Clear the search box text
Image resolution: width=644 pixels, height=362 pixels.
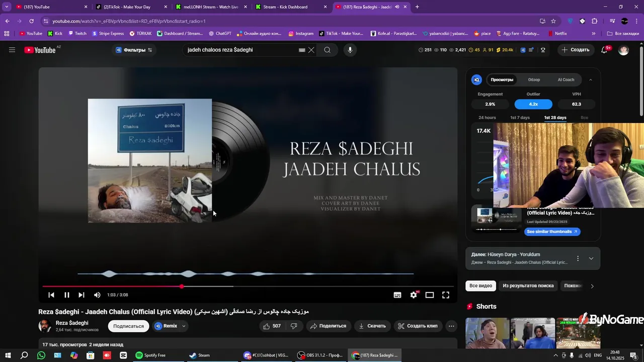[311, 50]
